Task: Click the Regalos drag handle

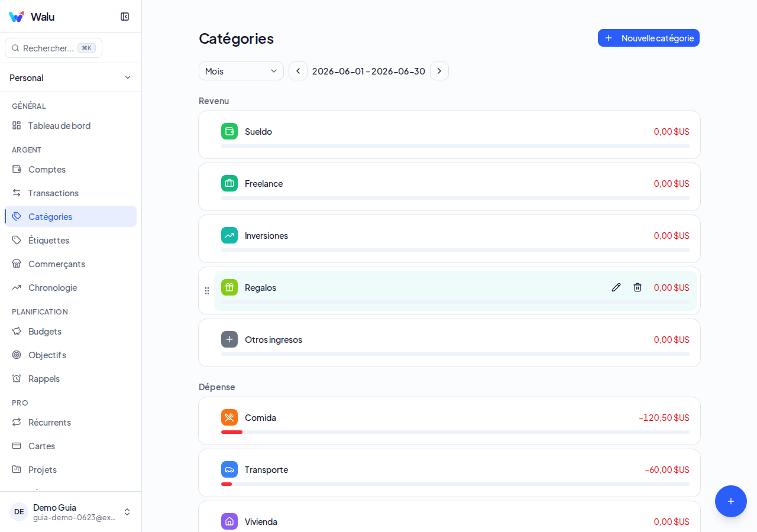Action: 207,291
